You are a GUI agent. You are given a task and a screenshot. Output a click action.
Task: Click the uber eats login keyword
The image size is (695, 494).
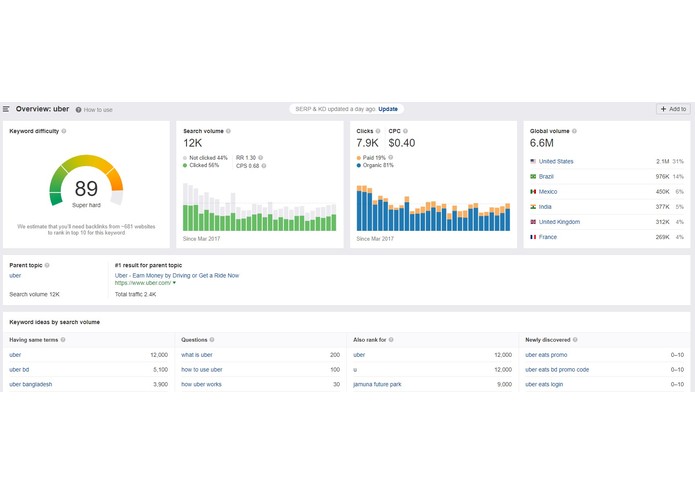[x=544, y=385]
